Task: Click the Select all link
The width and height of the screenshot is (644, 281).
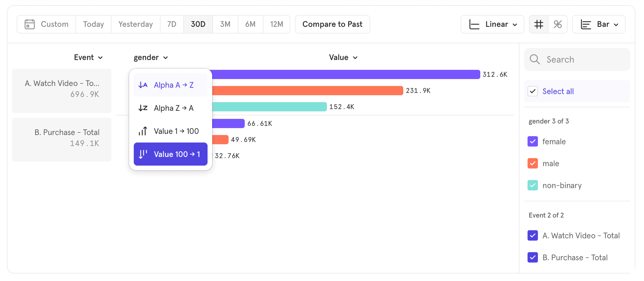Action: 558,91
